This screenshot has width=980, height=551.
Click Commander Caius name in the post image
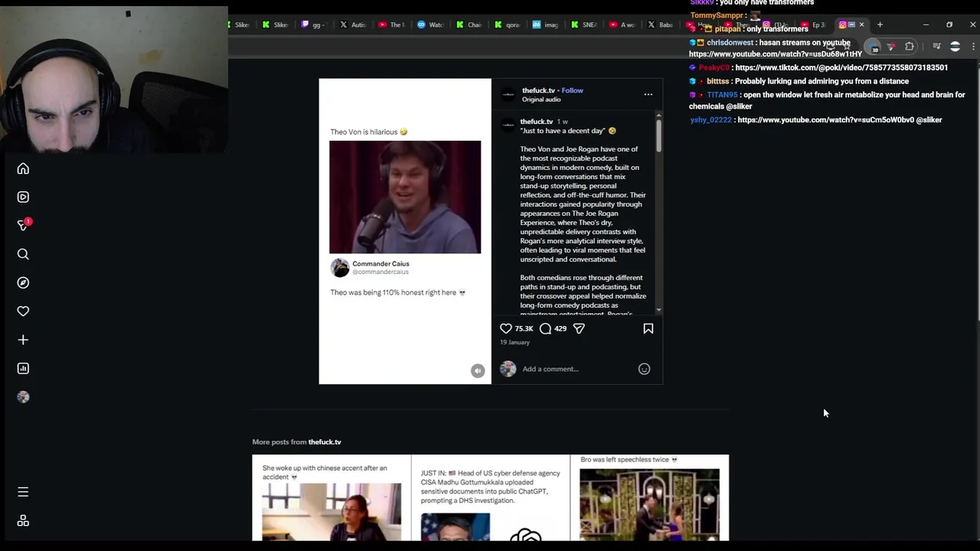tap(381, 263)
